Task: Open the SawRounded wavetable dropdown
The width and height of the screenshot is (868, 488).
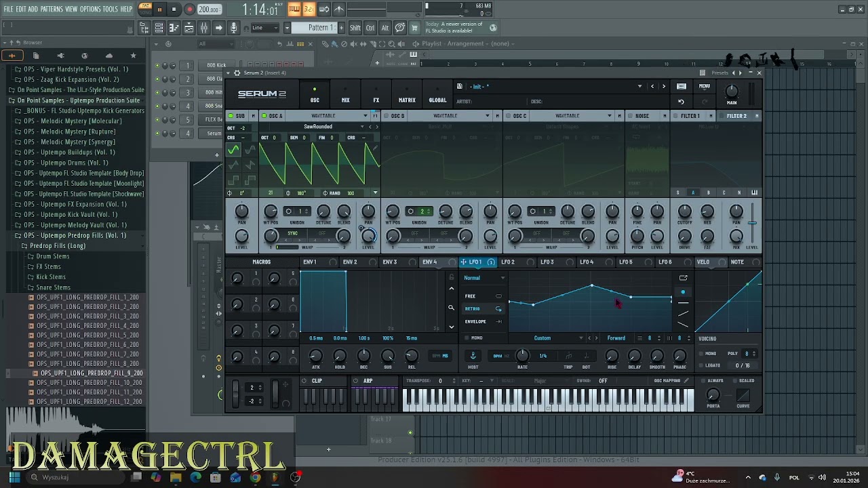Action: point(361,127)
